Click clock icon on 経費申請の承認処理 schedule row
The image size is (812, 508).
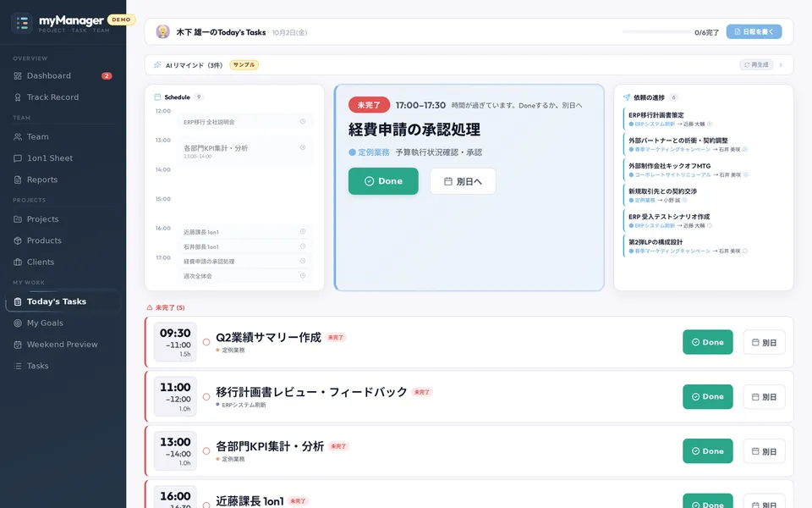303,261
